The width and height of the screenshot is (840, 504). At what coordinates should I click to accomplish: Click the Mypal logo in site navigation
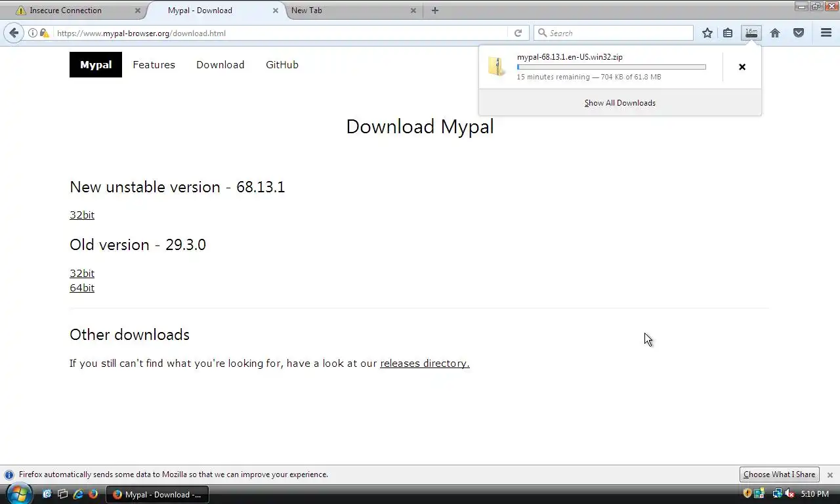coord(96,65)
